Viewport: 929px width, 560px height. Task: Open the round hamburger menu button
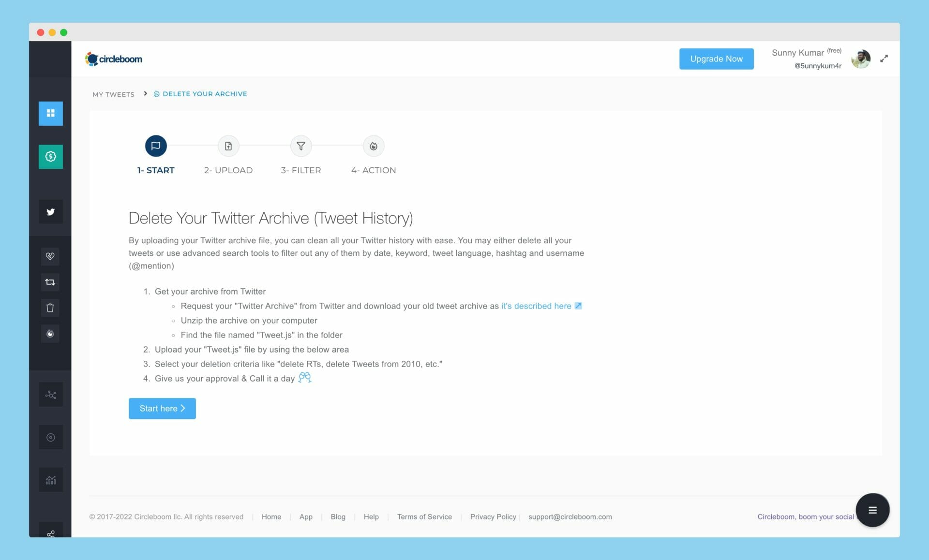[x=872, y=510]
